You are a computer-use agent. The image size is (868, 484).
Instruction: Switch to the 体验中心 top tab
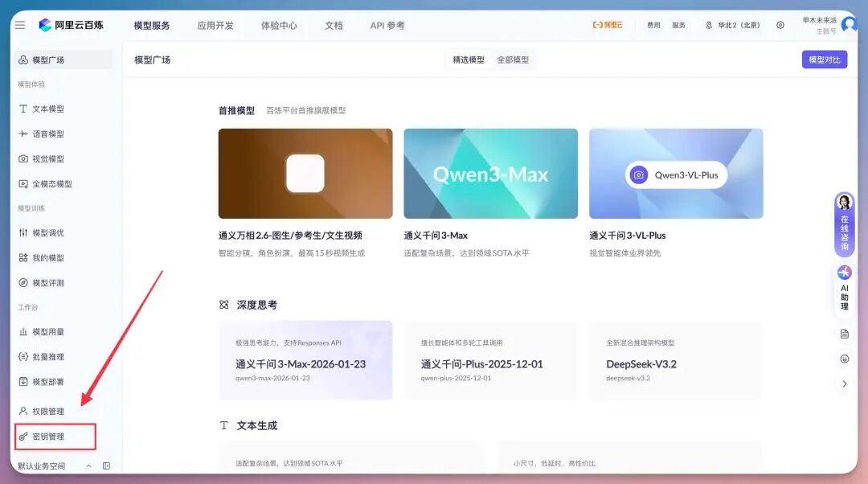(x=279, y=26)
